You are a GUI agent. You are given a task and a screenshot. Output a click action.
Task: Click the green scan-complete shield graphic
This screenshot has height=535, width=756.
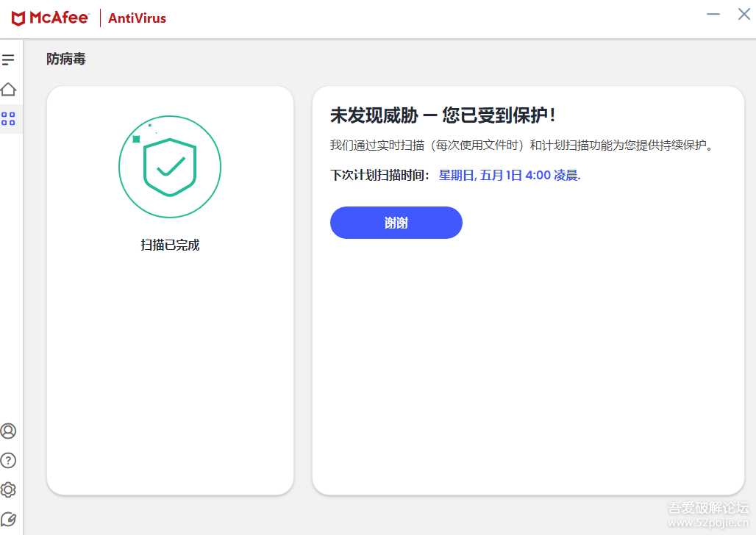point(170,167)
